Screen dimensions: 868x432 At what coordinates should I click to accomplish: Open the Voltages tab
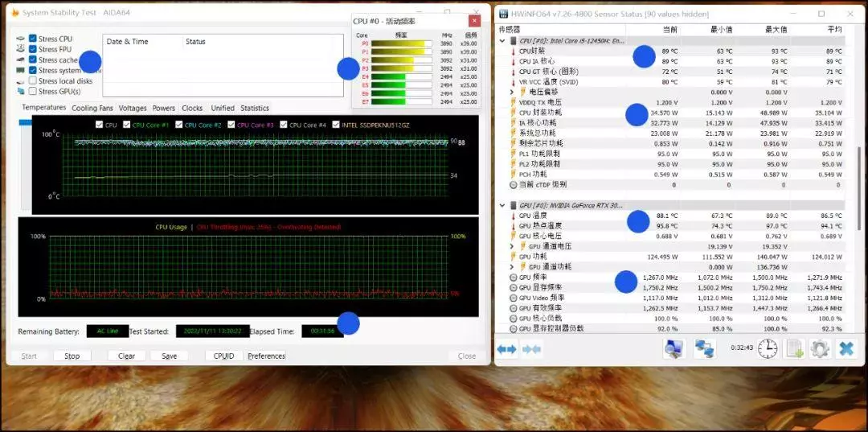(133, 109)
